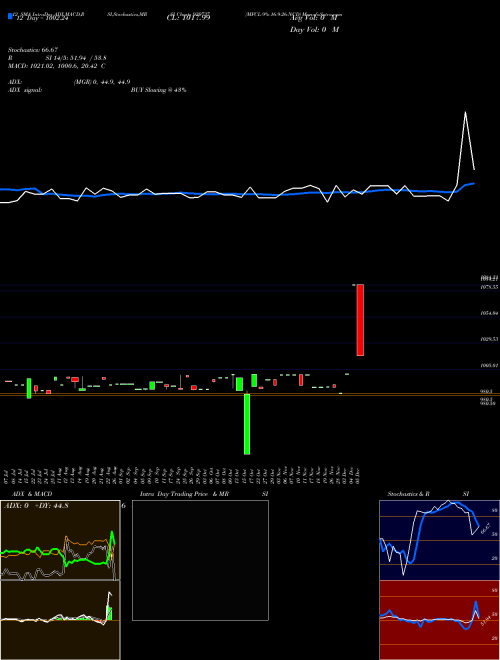The width and height of the screenshot is (500, 660).
Task: Click the 'Intra Day Trading Price & MR SI' title
Action: click(204, 494)
